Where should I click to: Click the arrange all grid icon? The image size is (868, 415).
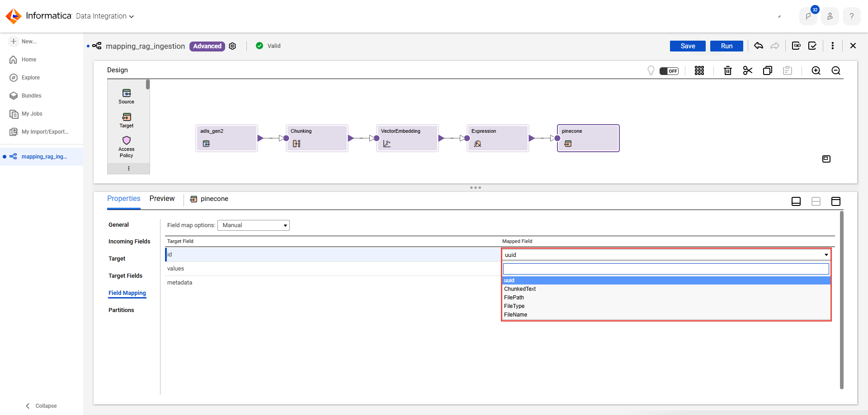(x=699, y=70)
